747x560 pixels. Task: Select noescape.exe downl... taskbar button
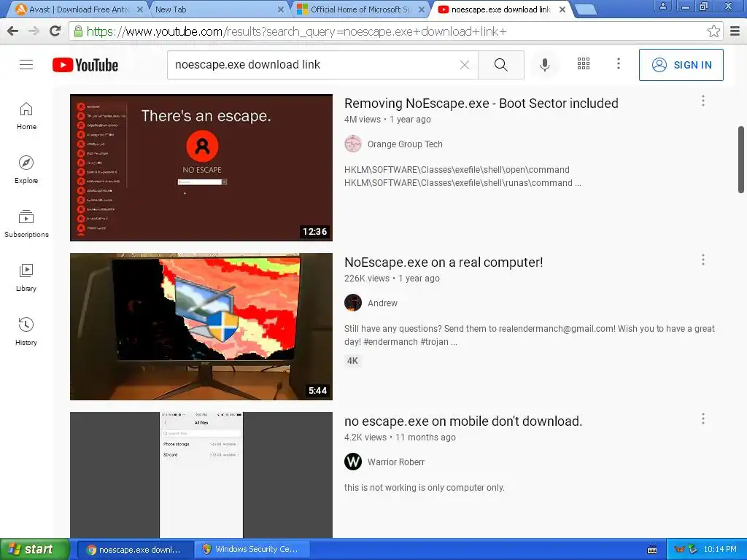(x=135, y=550)
